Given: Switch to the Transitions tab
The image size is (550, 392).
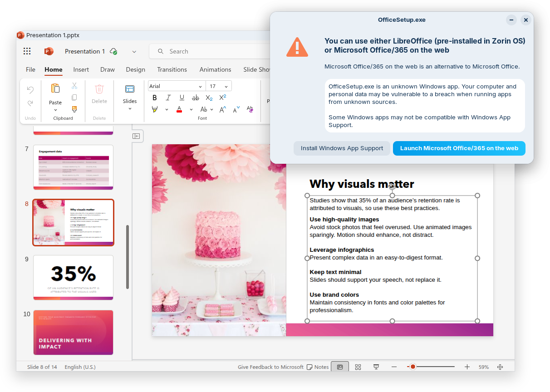Looking at the screenshot, I should 172,69.
